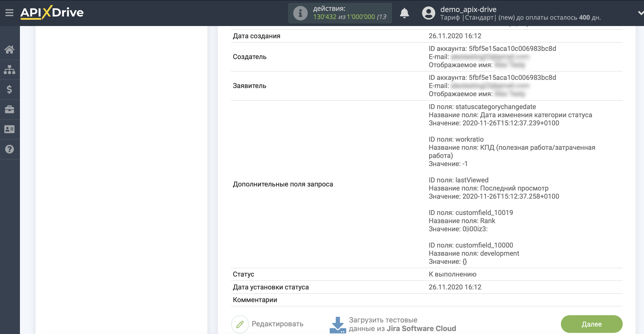Click the 'Статус' row label
The image size is (644, 334).
coord(243,274)
